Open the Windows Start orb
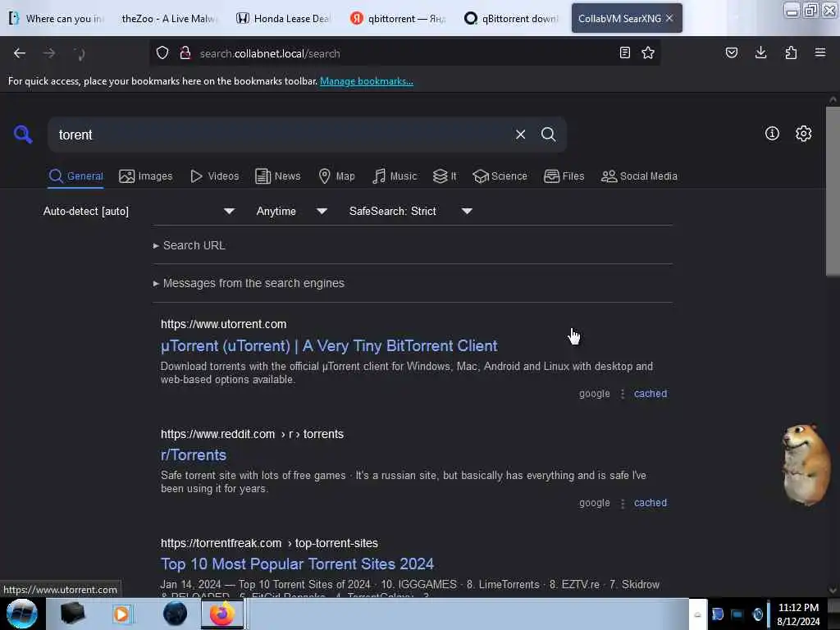This screenshot has width=840, height=630. click(22, 614)
